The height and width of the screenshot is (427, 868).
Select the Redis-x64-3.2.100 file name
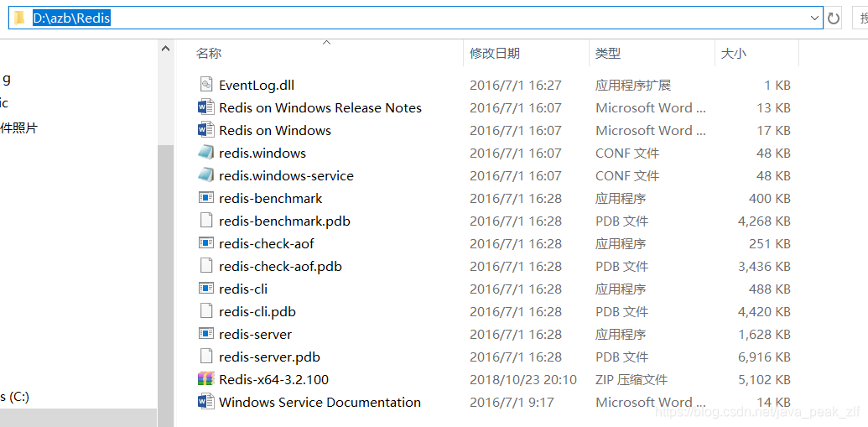click(274, 380)
